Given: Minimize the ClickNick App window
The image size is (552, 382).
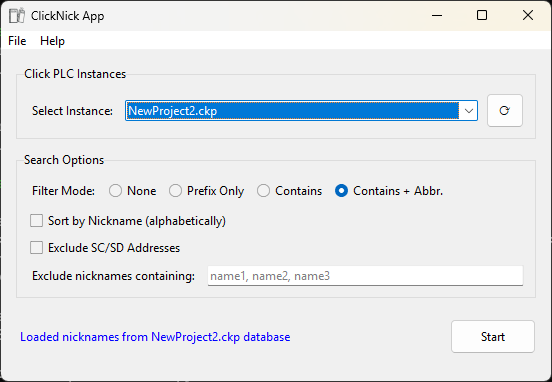Looking at the screenshot, I should click(x=437, y=15).
